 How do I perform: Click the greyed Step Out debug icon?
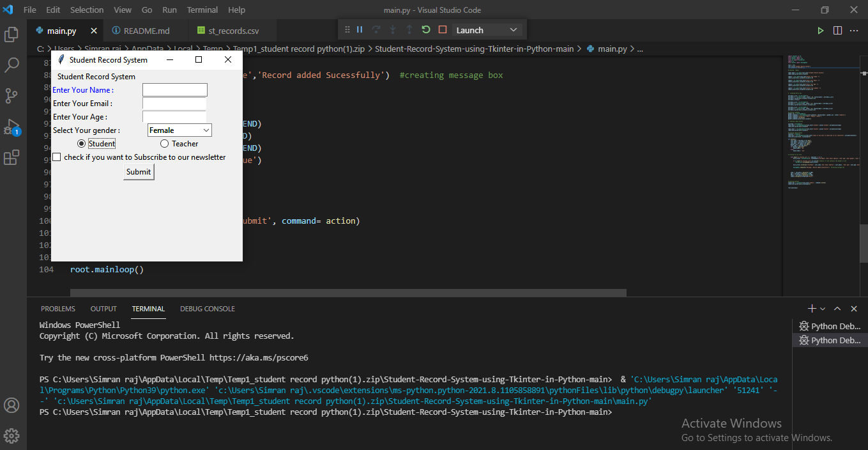(409, 29)
